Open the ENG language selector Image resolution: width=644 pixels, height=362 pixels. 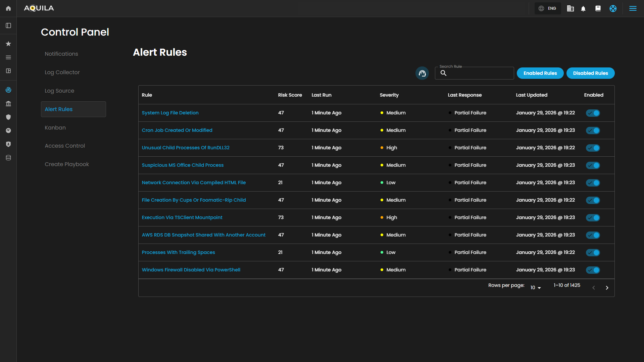click(548, 8)
